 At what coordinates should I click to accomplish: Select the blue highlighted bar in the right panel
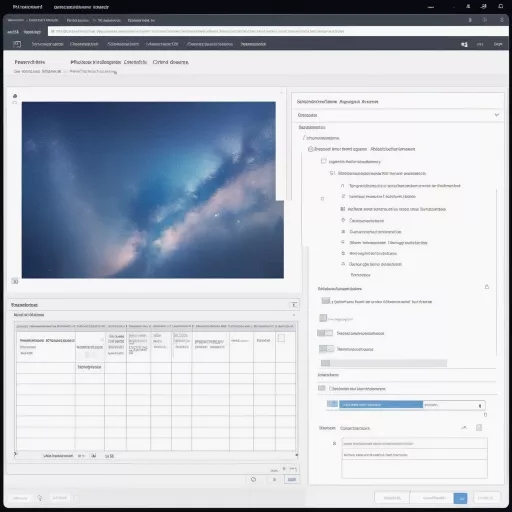tap(381, 405)
